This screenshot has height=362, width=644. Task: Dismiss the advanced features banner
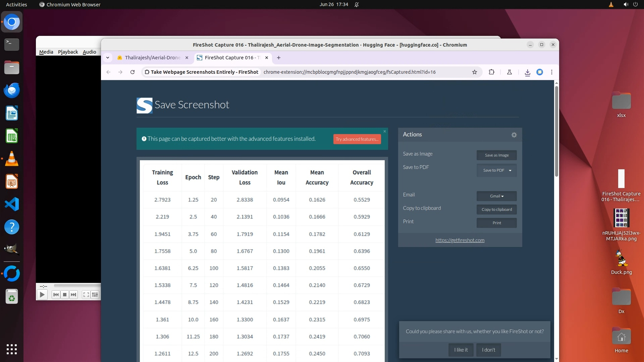point(384,131)
